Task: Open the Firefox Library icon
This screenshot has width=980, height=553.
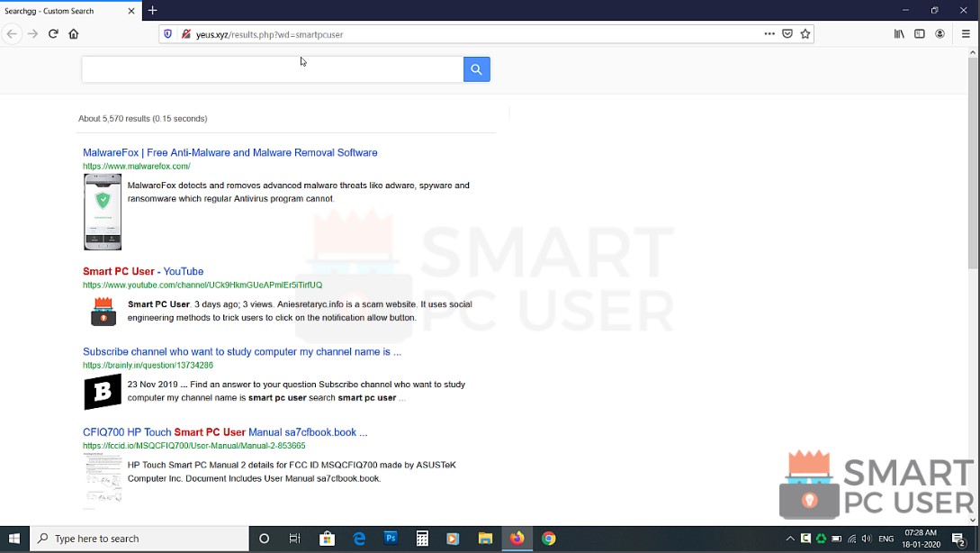Action: (x=899, y=33)
